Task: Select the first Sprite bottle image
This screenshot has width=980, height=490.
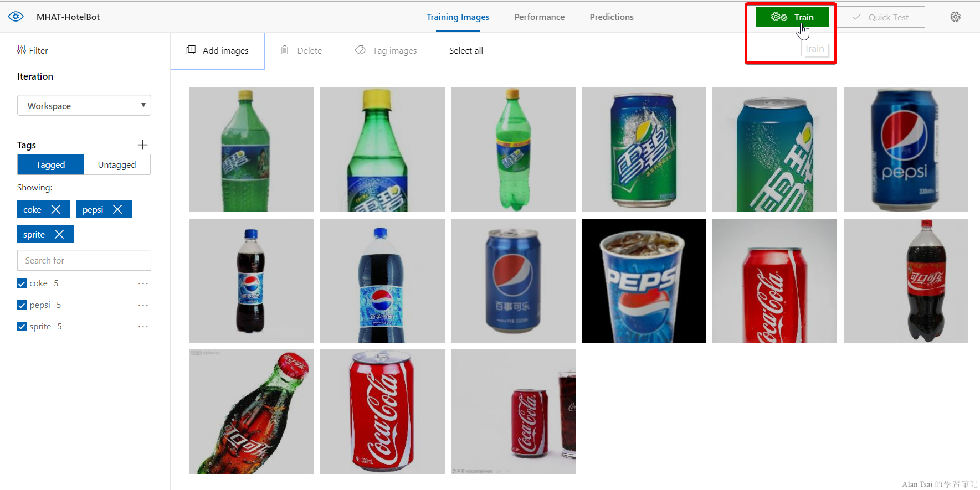Action: pyautogui.click(x=251, y=149)
